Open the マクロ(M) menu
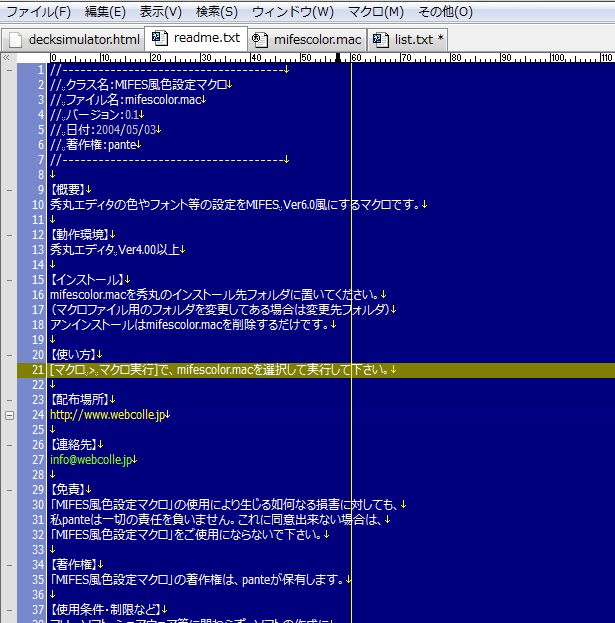615x623 pixels. tap(375, 12)
